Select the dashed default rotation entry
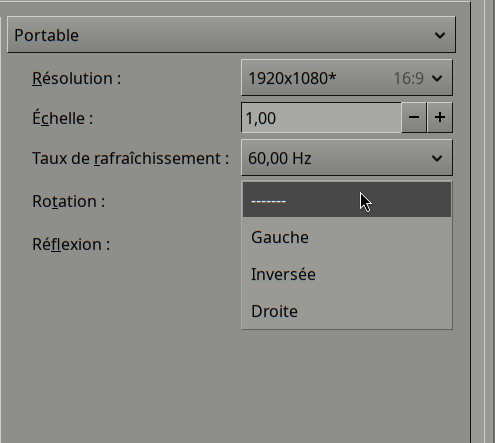Viewport: 495px width, 443px height. (x=347, y=200)
